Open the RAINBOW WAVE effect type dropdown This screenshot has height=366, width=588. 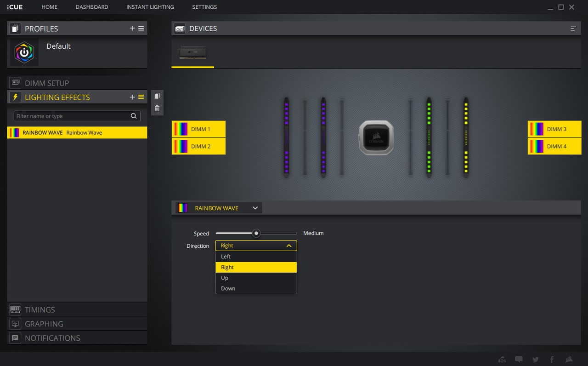[219, 208]
